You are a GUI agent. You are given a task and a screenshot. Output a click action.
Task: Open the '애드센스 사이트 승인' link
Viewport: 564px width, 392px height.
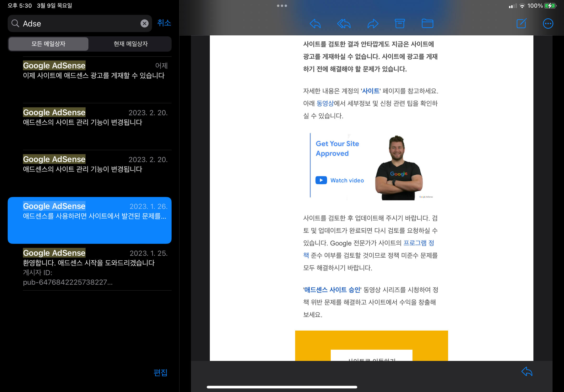tap(332, 290)
